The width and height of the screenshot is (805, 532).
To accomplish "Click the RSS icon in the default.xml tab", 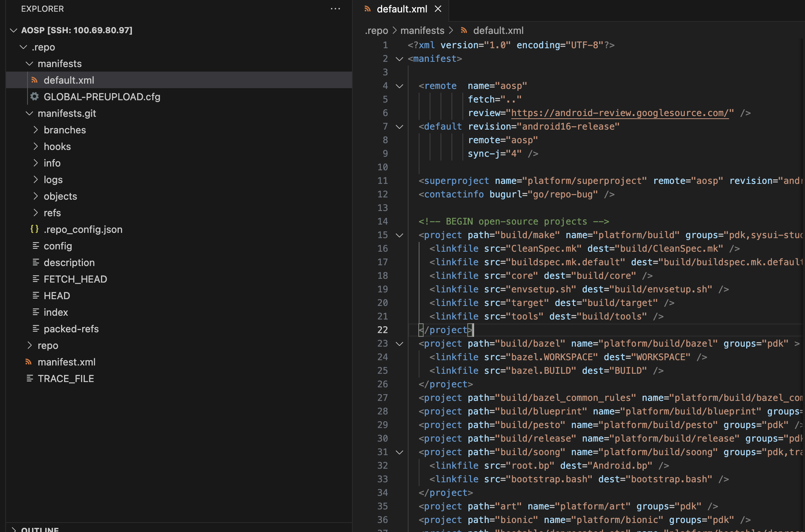I will (x=368, y=9).
